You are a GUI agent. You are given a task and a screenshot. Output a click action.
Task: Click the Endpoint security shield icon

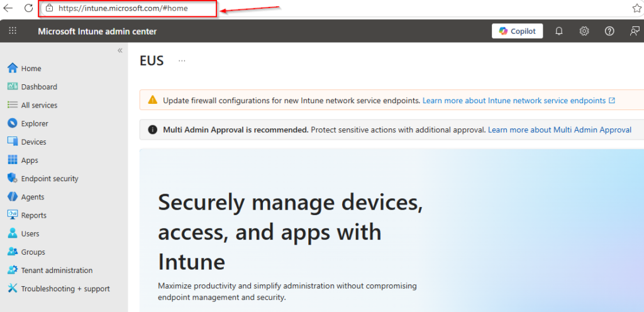[x=13, y=178]
